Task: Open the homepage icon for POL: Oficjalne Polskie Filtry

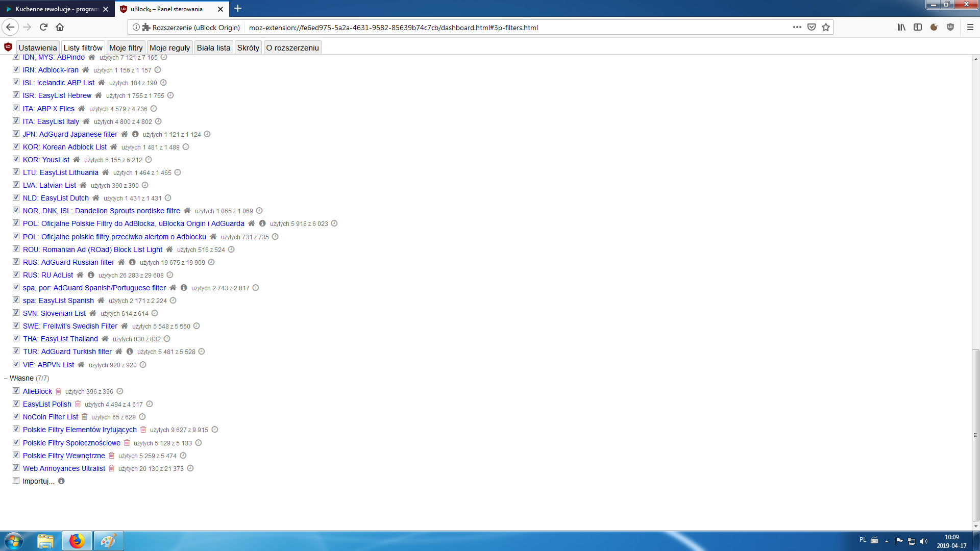Action: tap(251, 223)
